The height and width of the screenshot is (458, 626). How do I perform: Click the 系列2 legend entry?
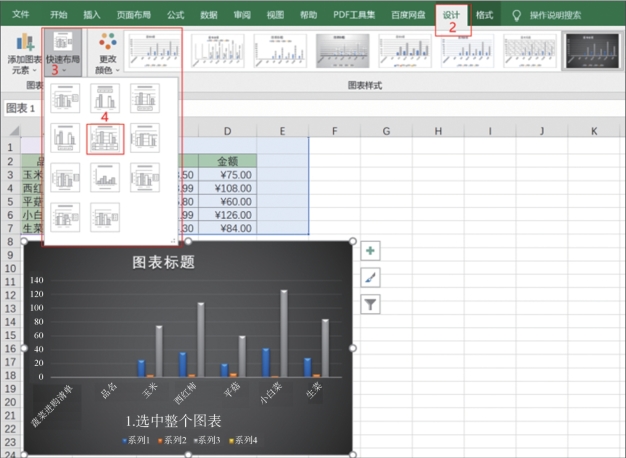coord(172,440)
